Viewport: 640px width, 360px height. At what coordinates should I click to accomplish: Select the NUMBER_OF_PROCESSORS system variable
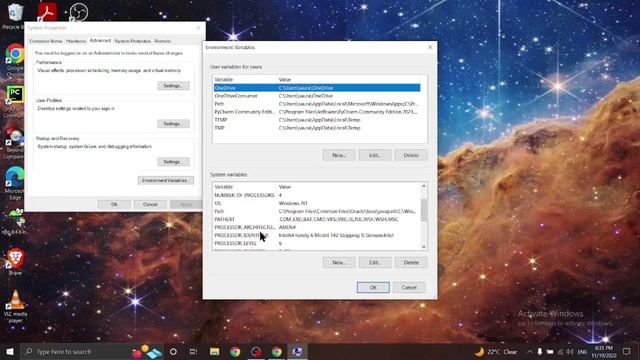click(317, 195)
